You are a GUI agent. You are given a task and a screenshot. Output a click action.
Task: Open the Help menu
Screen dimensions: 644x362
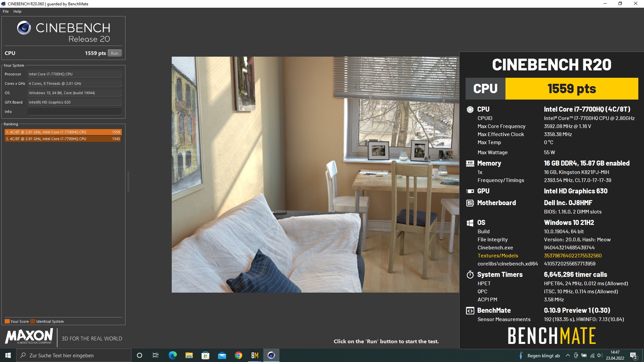point(17,11)
